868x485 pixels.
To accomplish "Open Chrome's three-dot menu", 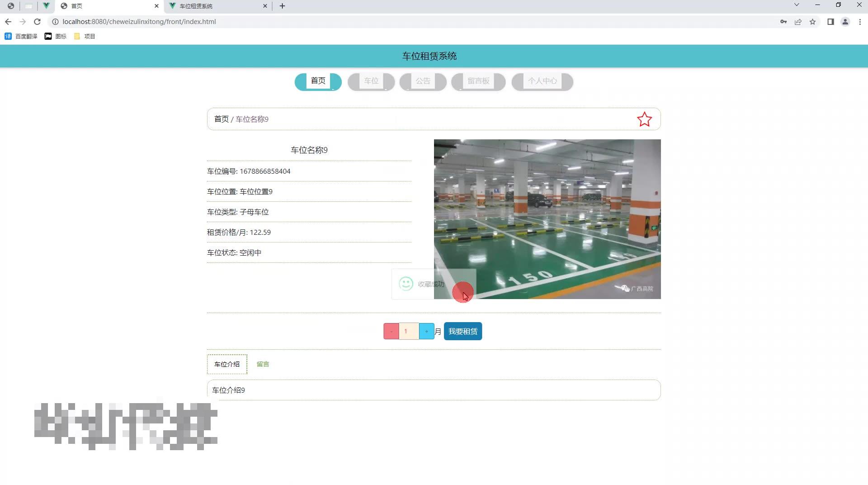I will 860,21.
